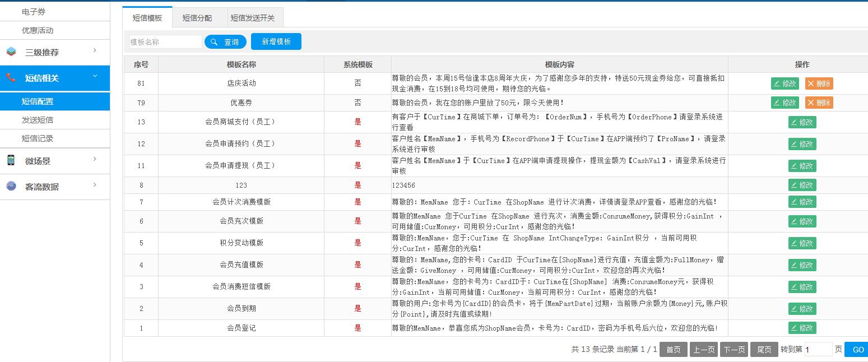This screenshot has height=362, width=868.
Task: Expand the 微场景 sidebar menu chevron
Action: tap(95, 160)
